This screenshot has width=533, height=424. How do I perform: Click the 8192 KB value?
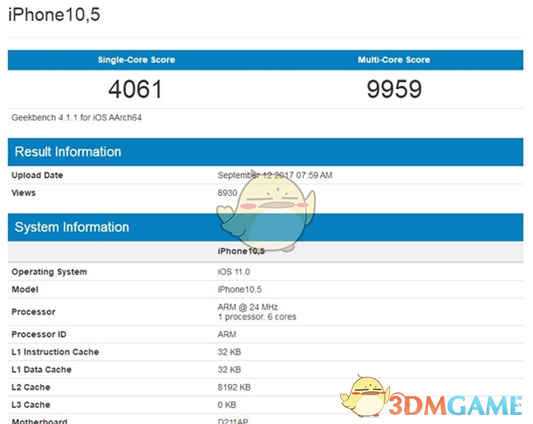point(234,387)
